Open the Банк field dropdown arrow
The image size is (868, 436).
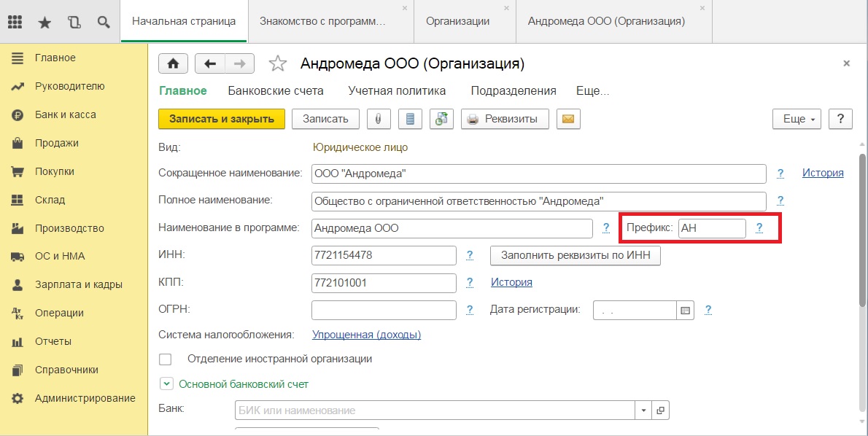click(643, 410)
